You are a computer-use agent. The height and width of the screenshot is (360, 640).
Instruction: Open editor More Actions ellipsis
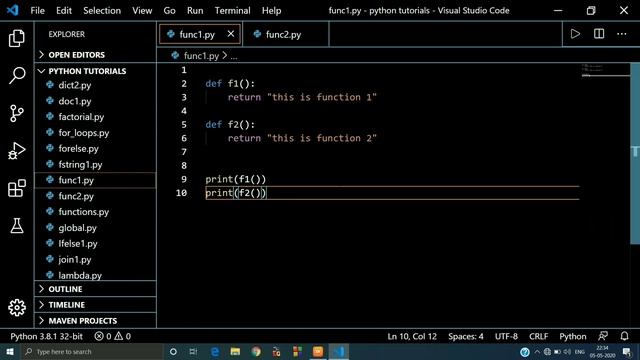(622, 34)
